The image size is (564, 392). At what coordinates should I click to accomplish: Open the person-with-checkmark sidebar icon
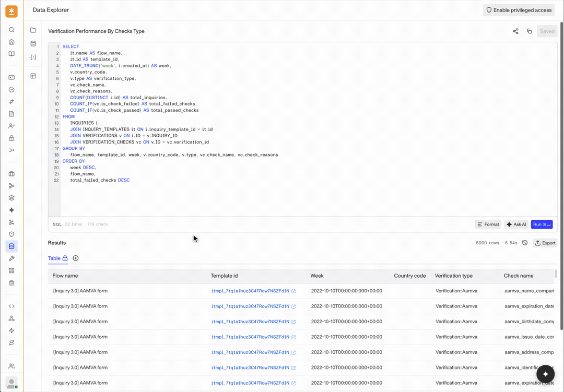click(x=11, y=126)
